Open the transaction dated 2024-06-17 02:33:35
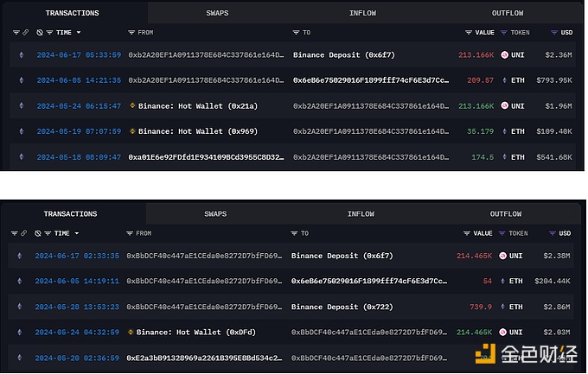 [77, 256]
